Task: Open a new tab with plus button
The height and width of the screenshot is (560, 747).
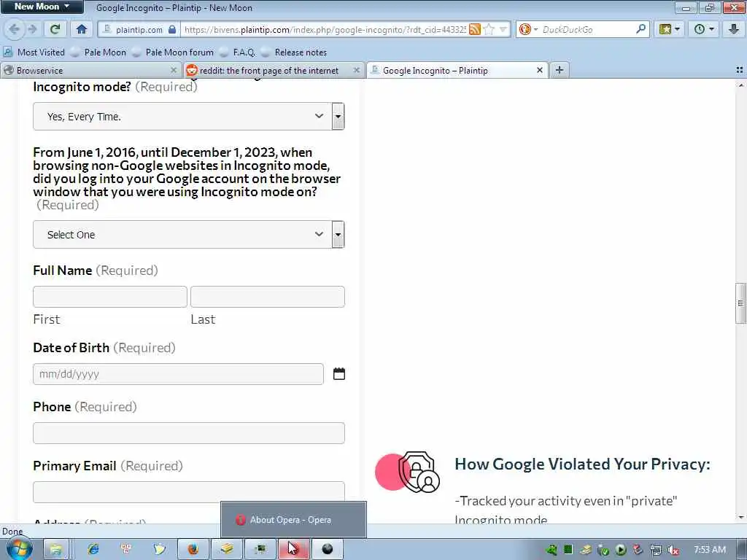Action: 560,71
